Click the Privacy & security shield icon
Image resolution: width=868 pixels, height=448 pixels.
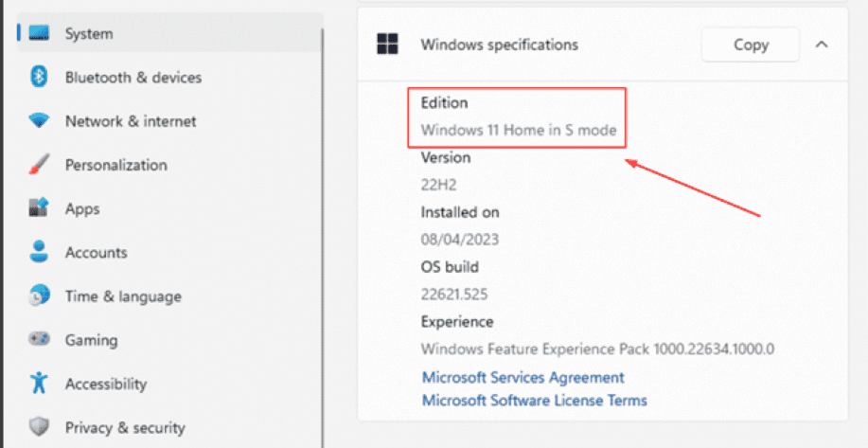(39, 427)
